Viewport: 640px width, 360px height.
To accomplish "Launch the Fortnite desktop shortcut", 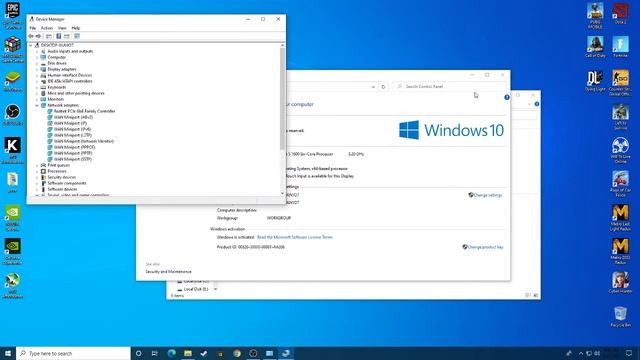I will coord(620,47).
